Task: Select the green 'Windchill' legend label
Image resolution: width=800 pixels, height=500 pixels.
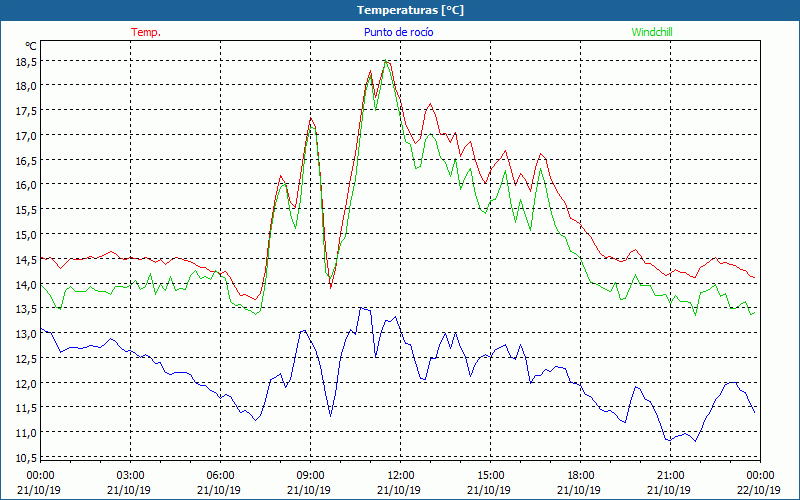Action: [x=652, y=32]
